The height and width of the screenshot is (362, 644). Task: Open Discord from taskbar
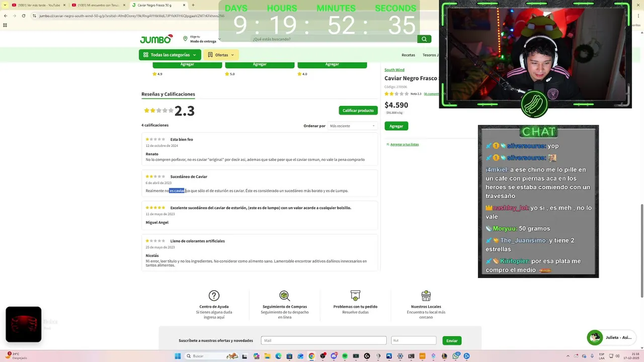334,356
